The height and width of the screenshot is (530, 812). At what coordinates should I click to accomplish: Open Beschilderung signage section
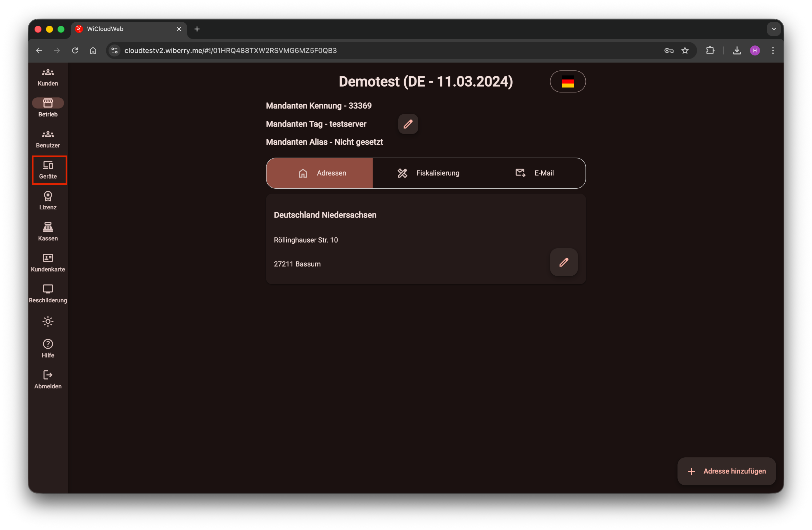48,294
